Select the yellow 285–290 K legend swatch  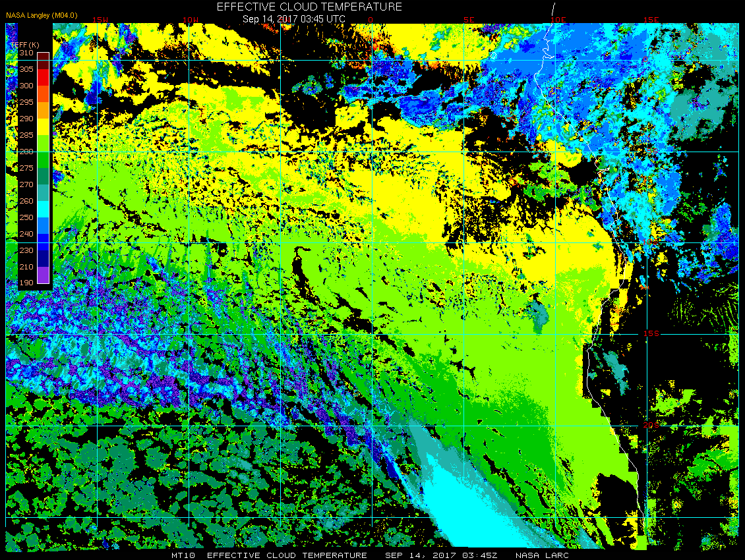[44, 126]
